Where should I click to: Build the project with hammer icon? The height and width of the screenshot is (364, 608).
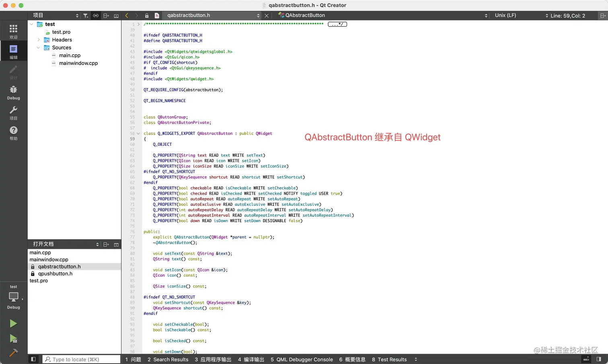coord(13,353)
